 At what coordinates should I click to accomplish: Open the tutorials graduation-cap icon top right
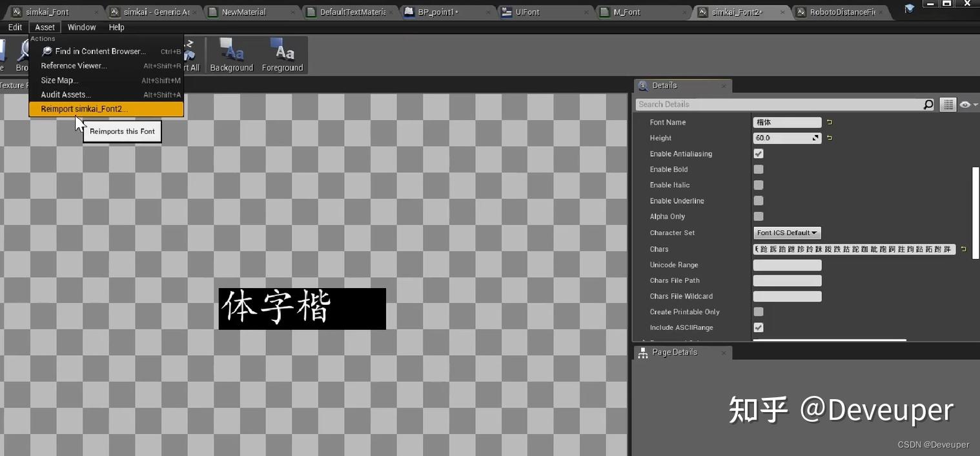coord(910,8)
